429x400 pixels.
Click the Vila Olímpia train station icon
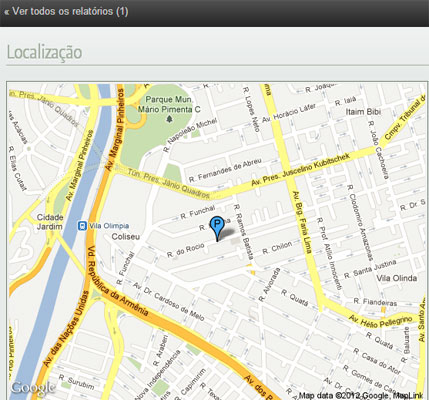pyautogui.click(x=82, y=226)
